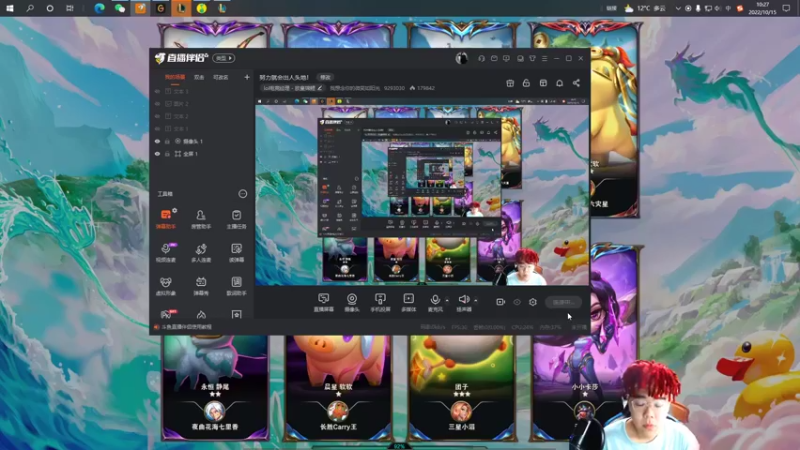Open the mode pill next to 直播伴侣 logo
The height and width of the screenshot is (450, 800).
point(223,58)
